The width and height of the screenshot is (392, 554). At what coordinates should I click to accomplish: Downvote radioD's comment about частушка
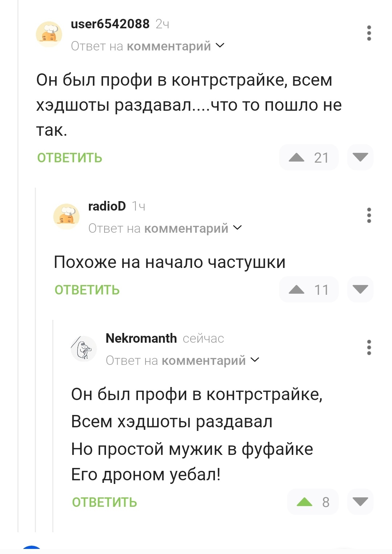pos(360,290)
